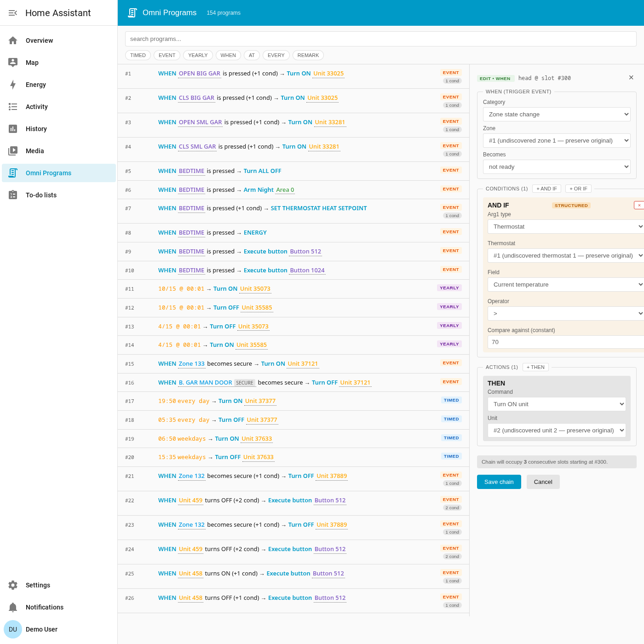The width and height of the screenshot is (644, 644).
Task: Open the Map sidebar icon
Action: (x=13, y=63)
